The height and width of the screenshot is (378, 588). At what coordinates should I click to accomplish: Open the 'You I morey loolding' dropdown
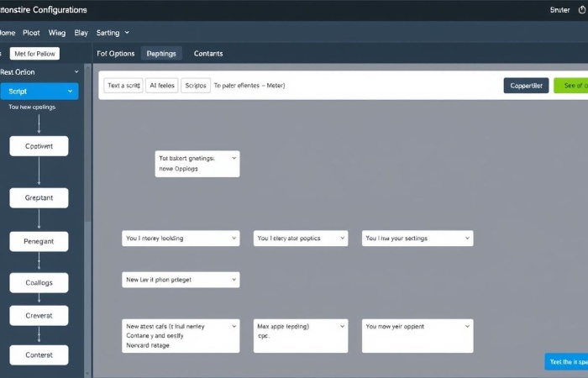click(233, 239)
